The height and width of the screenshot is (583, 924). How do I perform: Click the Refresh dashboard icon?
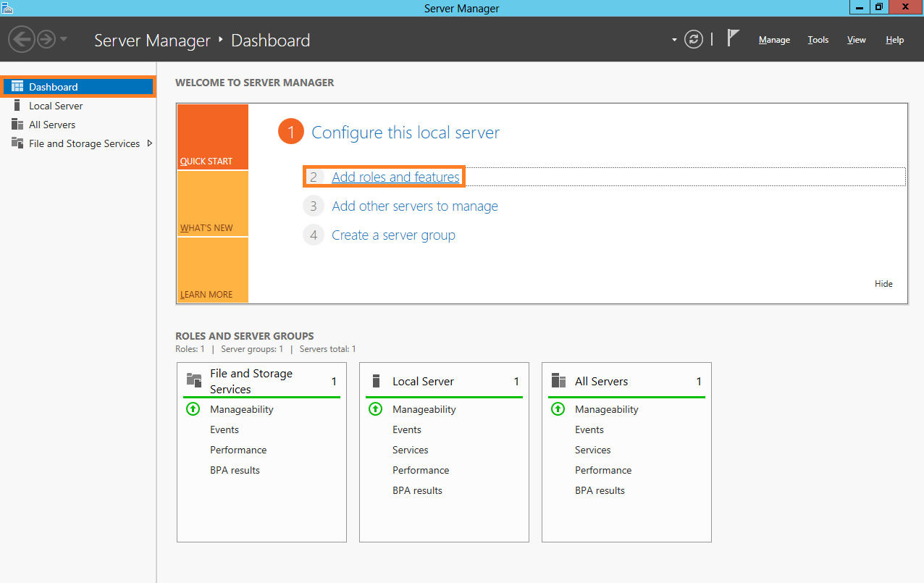[x=694, y=40]
